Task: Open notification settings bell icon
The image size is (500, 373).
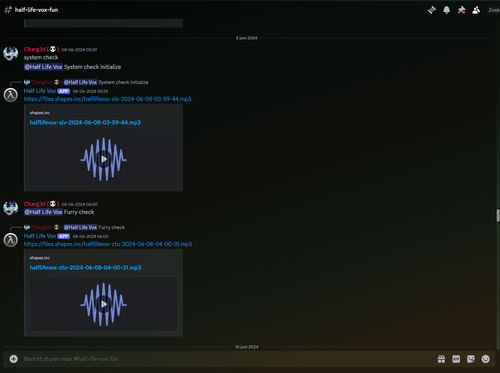Action: (x=447, y=10)
